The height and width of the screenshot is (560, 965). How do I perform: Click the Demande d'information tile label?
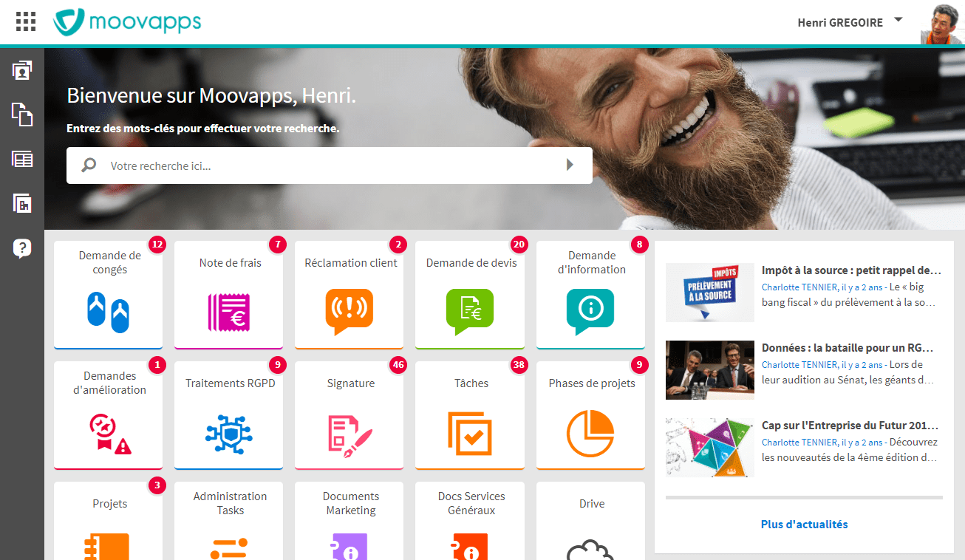[592, 262]
